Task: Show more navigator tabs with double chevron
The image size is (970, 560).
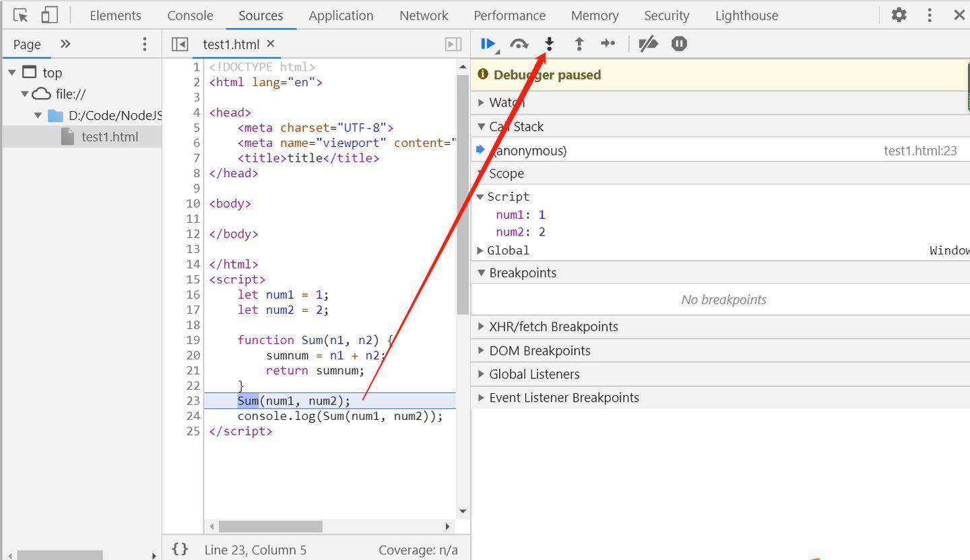Action: pos(65,44)
